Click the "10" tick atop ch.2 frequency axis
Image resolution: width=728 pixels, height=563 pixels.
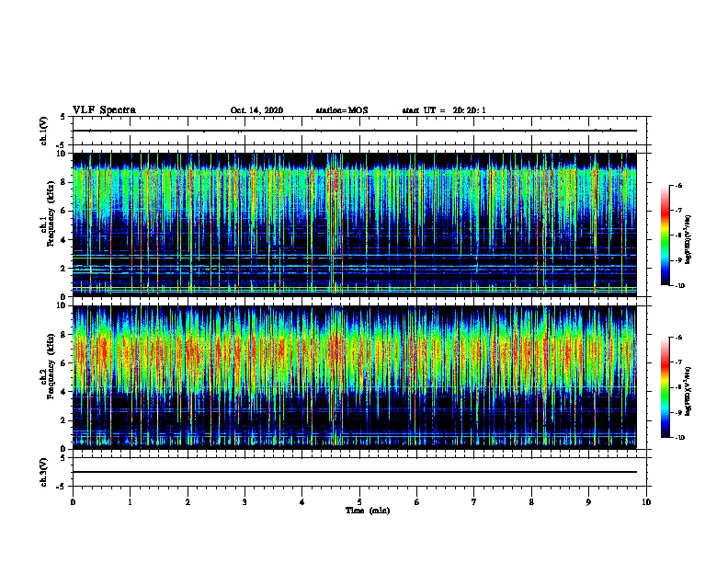point(62,305)
